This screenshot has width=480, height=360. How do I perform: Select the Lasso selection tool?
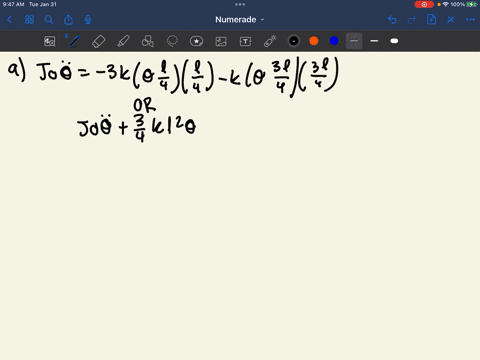click(x=172, y=41)
